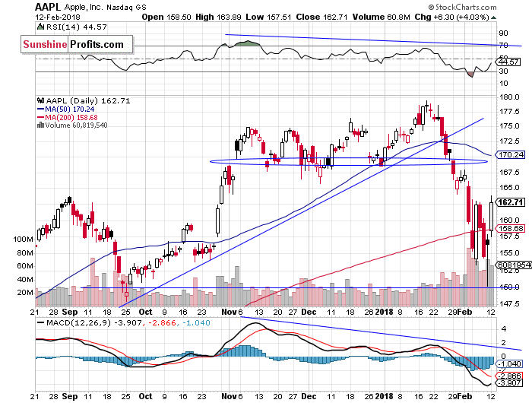Click the date 12-Feb-2018 in header
The image size is (532, 403).
pyautogui.click(x=58, y=17)
